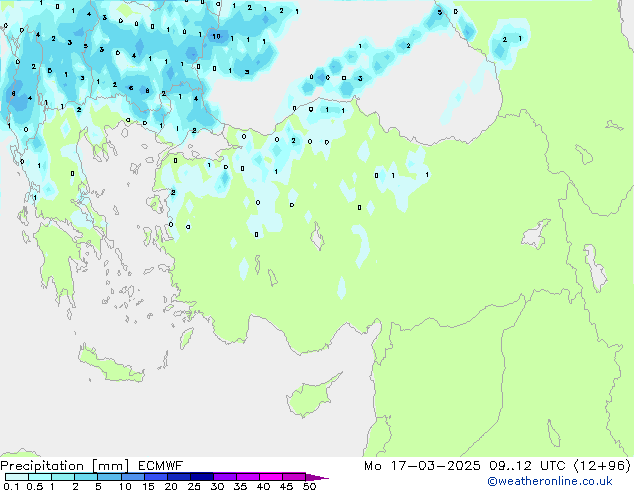Click the 15–20 mm legend swatch

coord(155,477)
